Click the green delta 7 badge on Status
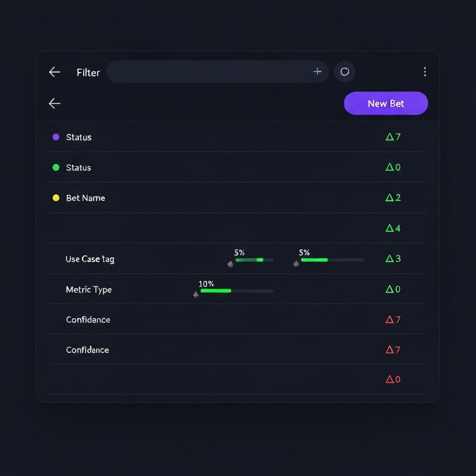Screen dimensions: 476x476 pos(393,137)
